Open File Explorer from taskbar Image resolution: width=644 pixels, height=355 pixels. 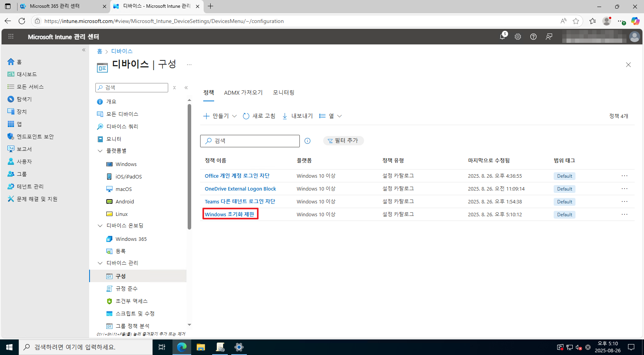click(x=201, y=347)
